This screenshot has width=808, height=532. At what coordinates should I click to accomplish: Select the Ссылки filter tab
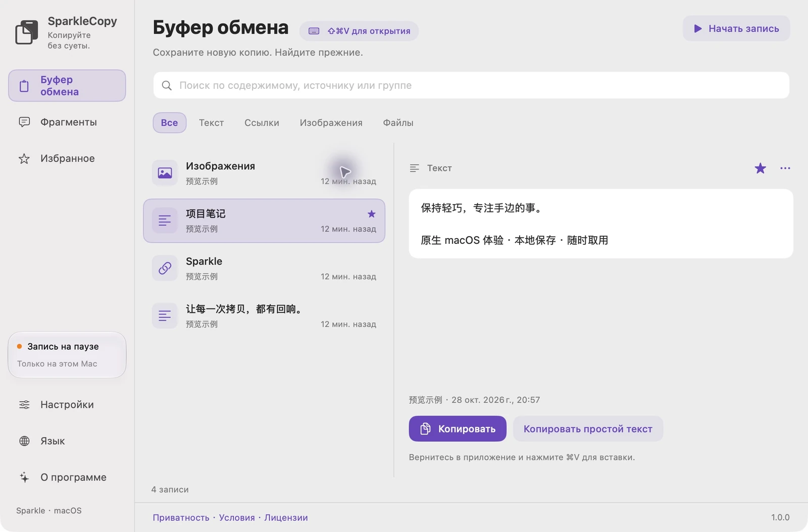click(x=262, y=123)
